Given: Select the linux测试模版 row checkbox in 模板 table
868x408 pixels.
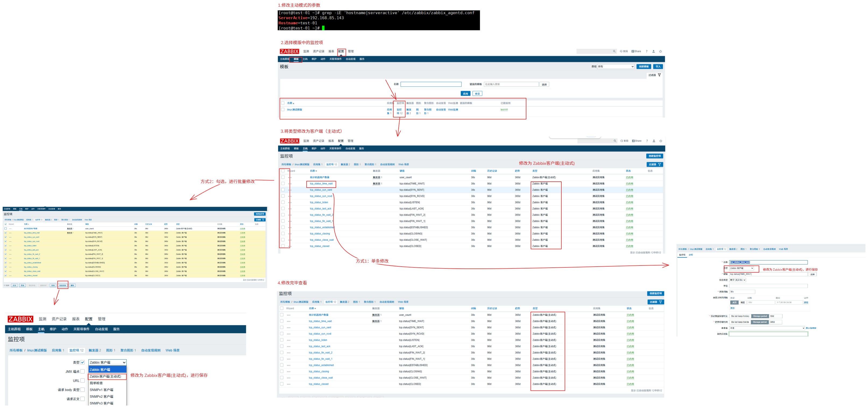Looking at the screenshot, I should point(283,109).
